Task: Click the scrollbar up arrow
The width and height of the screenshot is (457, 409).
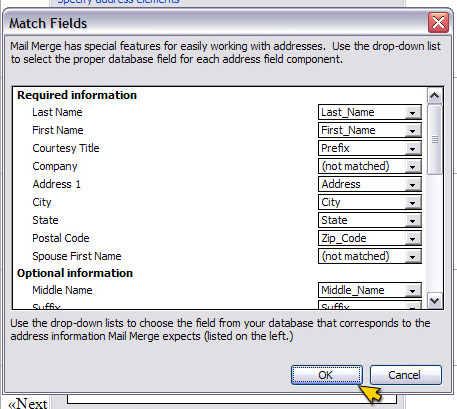Action: coord(435,96)
